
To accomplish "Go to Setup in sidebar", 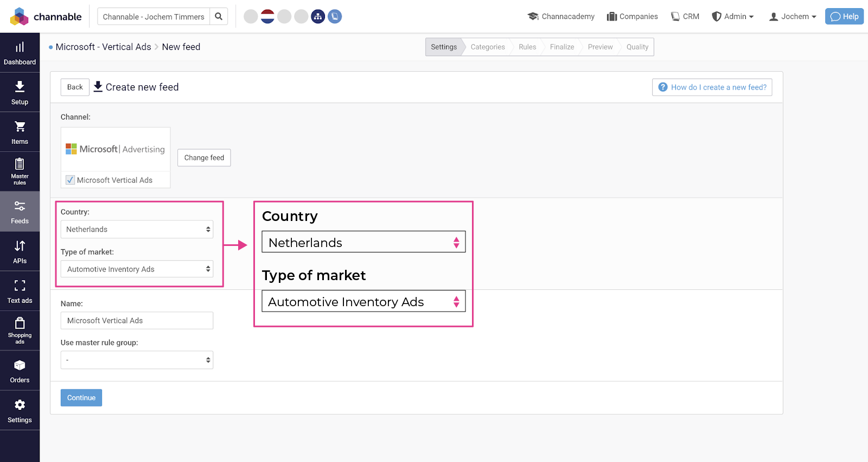I will coord(20,93).
